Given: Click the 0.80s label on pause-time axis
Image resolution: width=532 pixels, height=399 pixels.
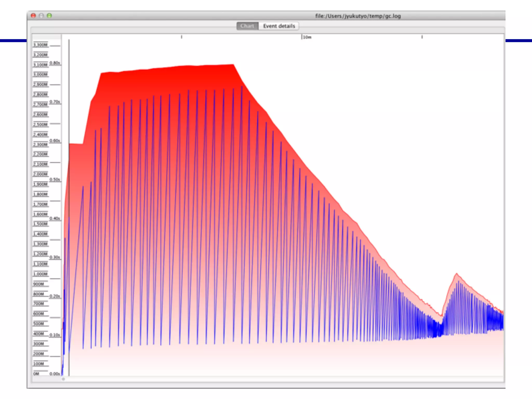Looking at the screenshot, I should (x=55, y=63).
